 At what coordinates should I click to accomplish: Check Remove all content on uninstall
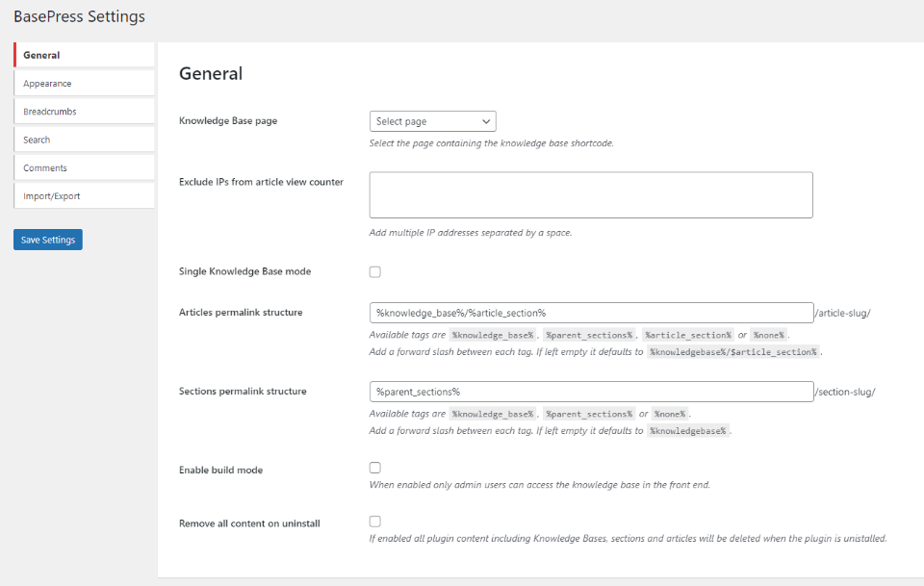(374, 522)
